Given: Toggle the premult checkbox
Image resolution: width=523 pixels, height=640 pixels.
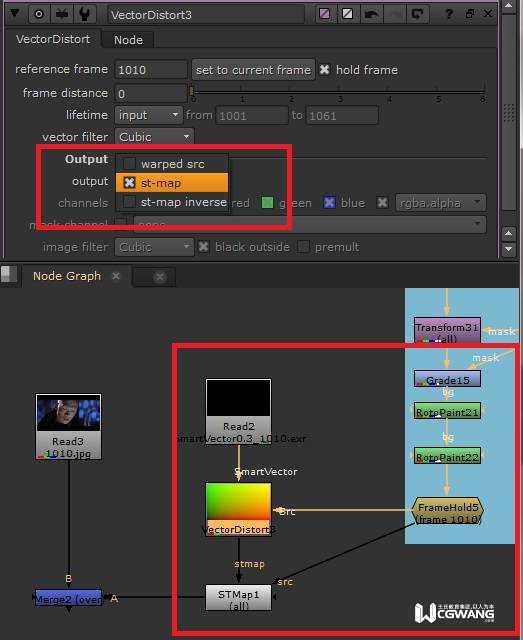Looking at the screenshot, I should point(303,247).
